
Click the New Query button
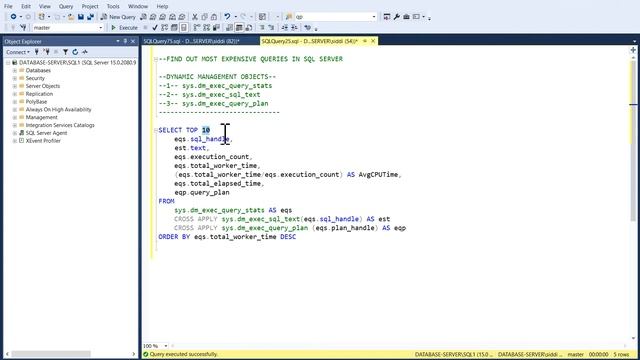click(118, 17)
